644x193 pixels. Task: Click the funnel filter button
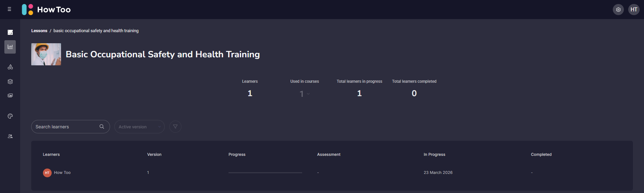coord(175,127)
